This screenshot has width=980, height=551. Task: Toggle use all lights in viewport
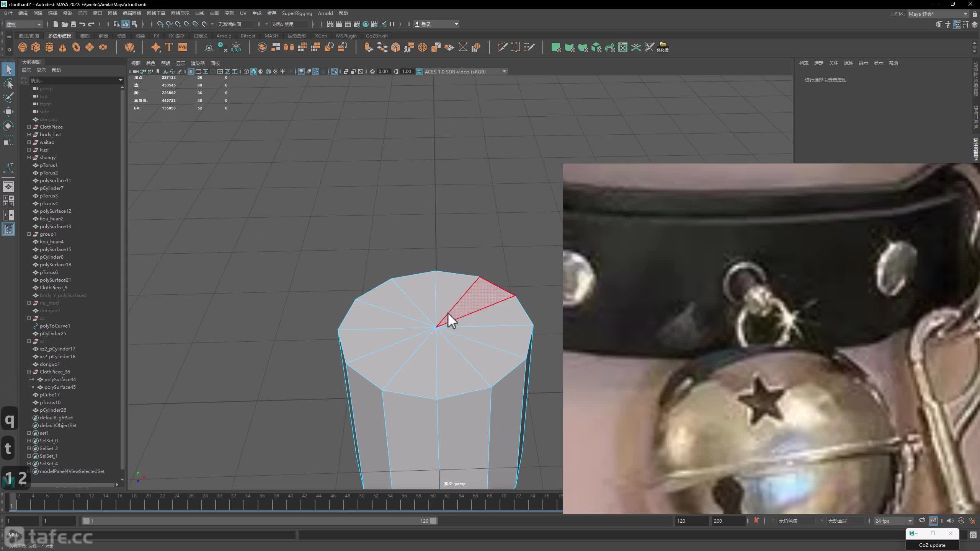pos(283,72)
